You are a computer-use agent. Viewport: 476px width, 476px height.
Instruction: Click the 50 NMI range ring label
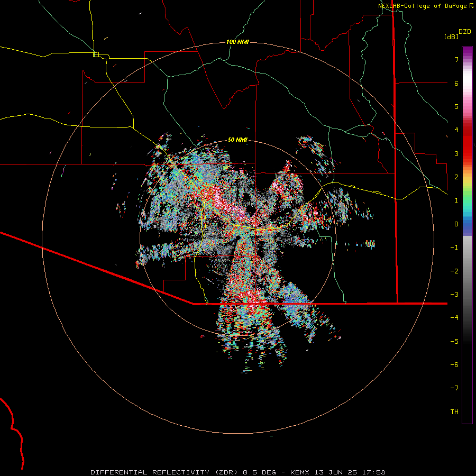[237, 140]
